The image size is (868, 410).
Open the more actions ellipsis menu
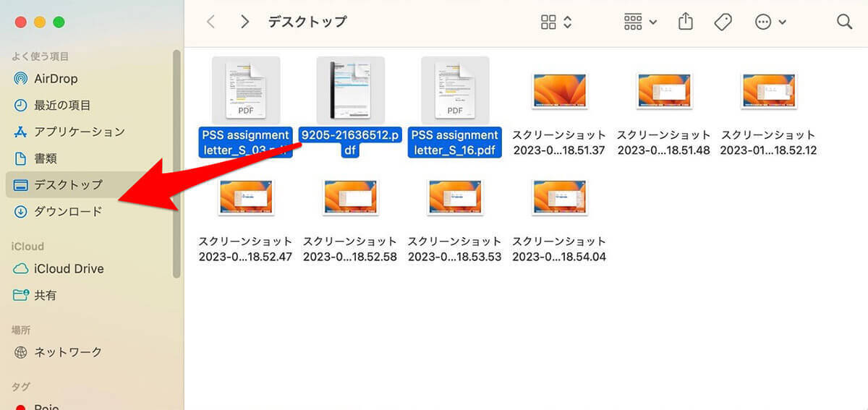click(x=770, y=22)
